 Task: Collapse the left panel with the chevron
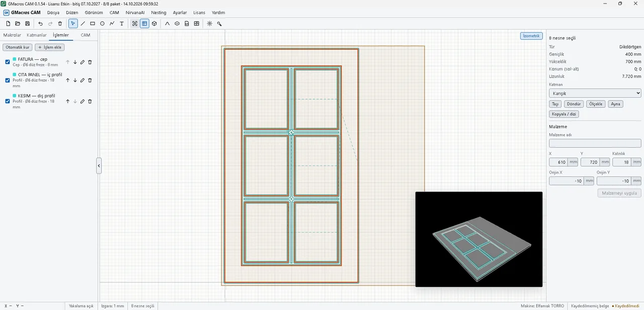coord(99,166)
